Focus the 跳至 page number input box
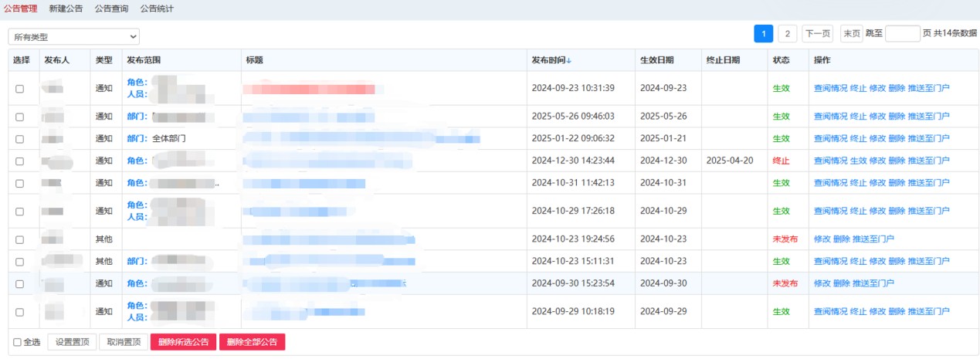 click(x=903, y=33)
